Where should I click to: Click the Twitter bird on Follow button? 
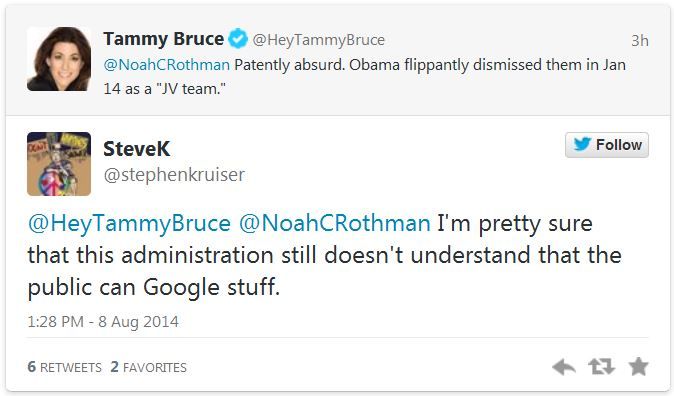pyautogui.click(x=582, y=144)
